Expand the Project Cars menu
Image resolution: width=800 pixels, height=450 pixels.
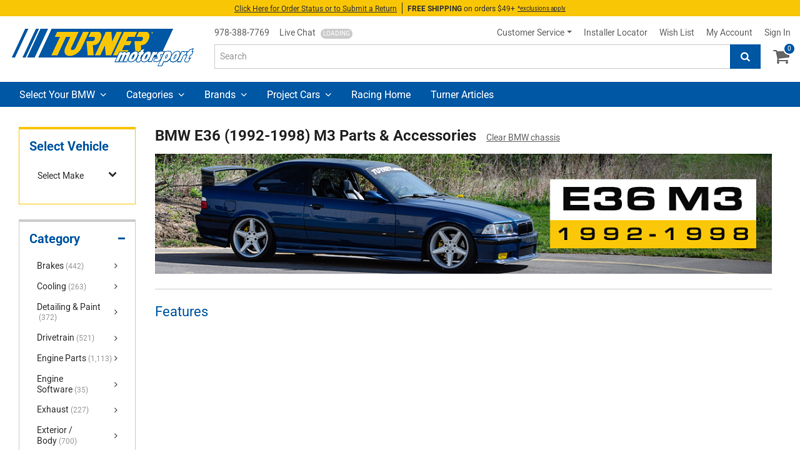point(299,95)
